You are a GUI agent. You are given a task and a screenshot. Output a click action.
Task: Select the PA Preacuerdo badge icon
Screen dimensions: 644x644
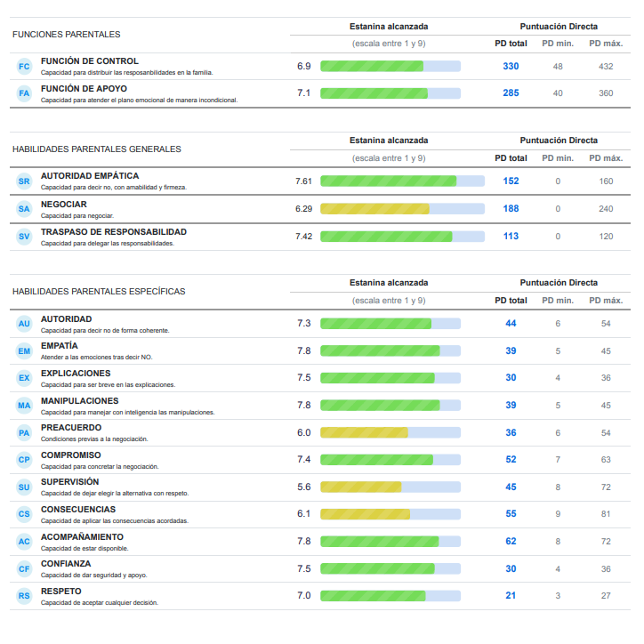(24, 433)
